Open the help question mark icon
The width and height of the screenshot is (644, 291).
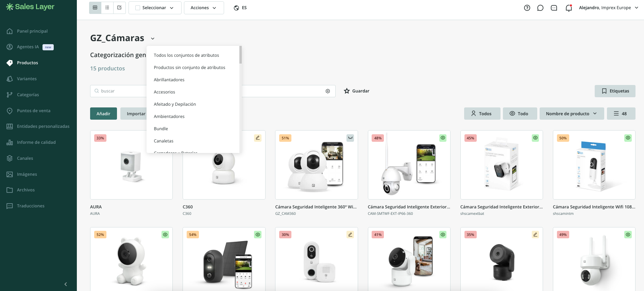click(x=527, y=8)
